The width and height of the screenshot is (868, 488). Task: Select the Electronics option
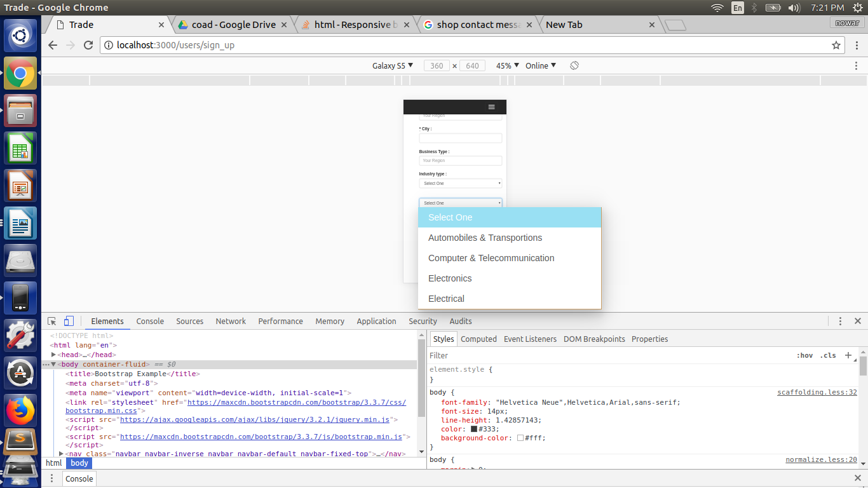click(510, 278)
